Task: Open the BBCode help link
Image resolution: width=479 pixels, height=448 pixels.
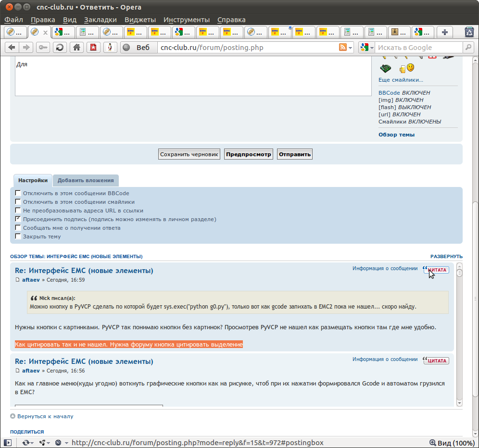Action: pyautogui.click(x=389, y=92)
